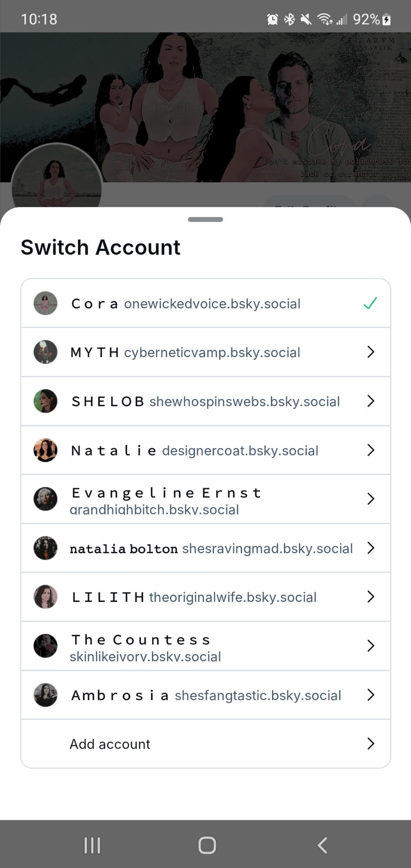The height and width of the screenshot is (868, 411).
Task: Tap Cora's avatar icon in account list
Action: point(46,303)
